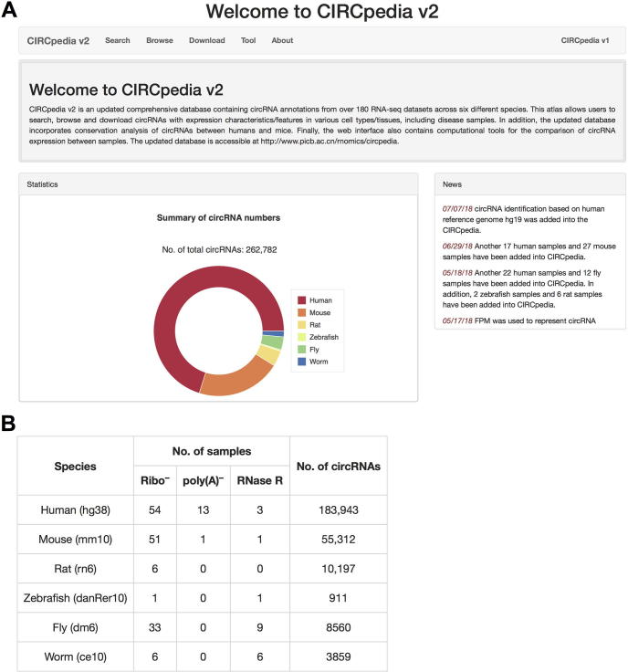
Task: Click Human poly(A)− value 13
Action: (x=203, y=510)
